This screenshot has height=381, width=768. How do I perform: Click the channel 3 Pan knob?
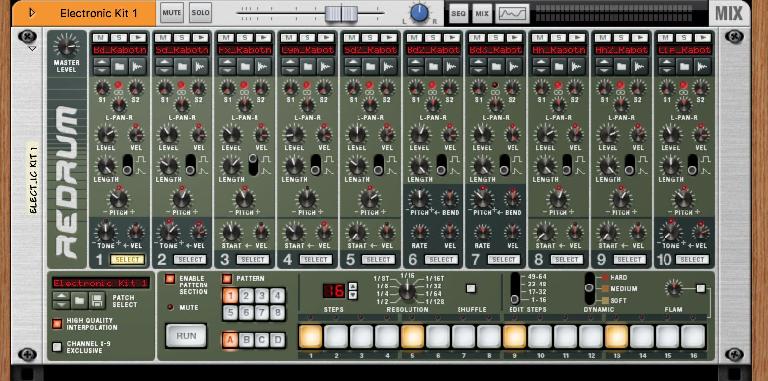click(244, 105)
